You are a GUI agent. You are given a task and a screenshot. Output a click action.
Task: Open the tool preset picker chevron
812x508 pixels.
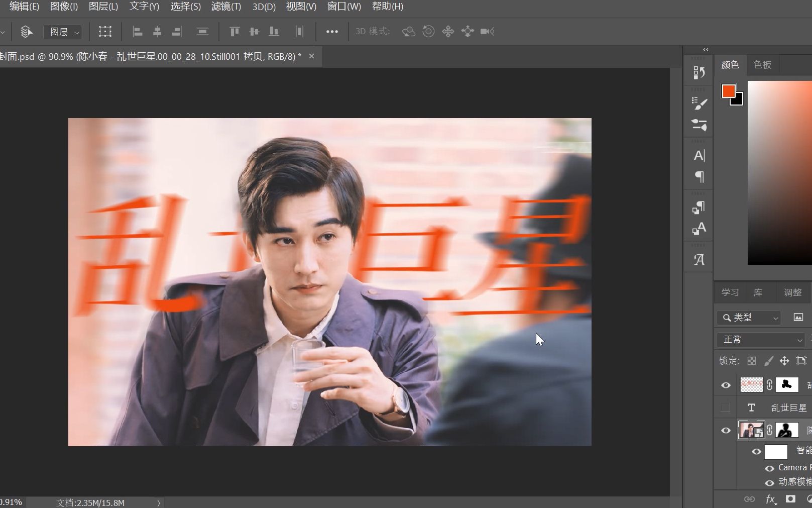point(3,32)
